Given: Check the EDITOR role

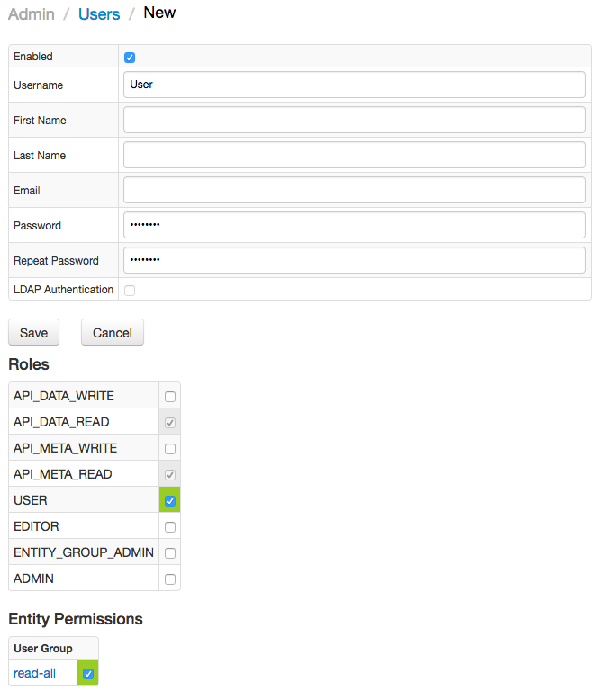Looking at the screenshot, I should 170,526.
